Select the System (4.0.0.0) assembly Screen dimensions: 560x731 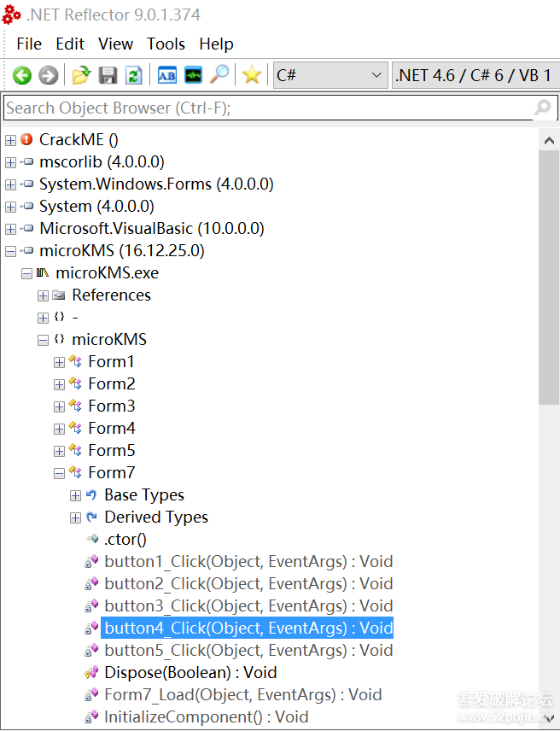tap(96, 206)
